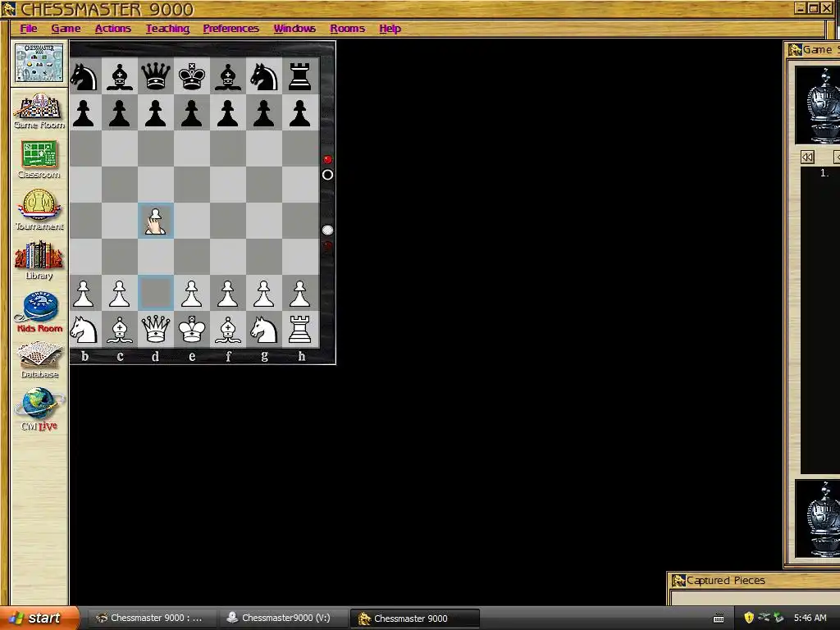This screenshot has width=840, height=630.
Task: Click the highlighted empty d2 square
Action: [155, 293]
